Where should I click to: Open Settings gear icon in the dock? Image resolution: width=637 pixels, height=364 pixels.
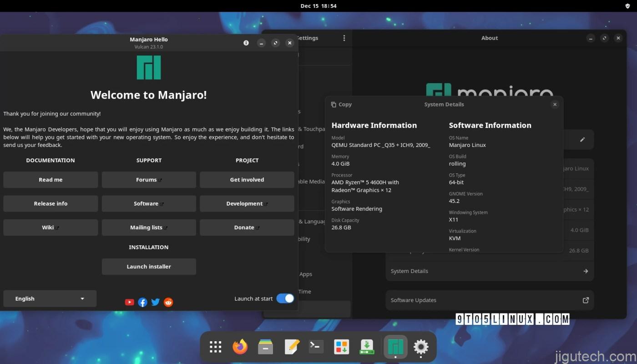pyautogui.click(x=421, y=347)
